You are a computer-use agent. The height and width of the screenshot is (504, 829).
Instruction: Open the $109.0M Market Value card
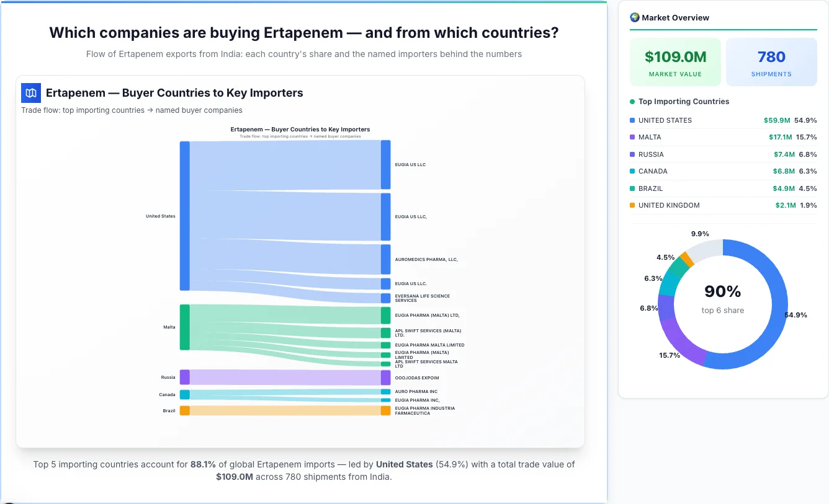click(675, 61)
